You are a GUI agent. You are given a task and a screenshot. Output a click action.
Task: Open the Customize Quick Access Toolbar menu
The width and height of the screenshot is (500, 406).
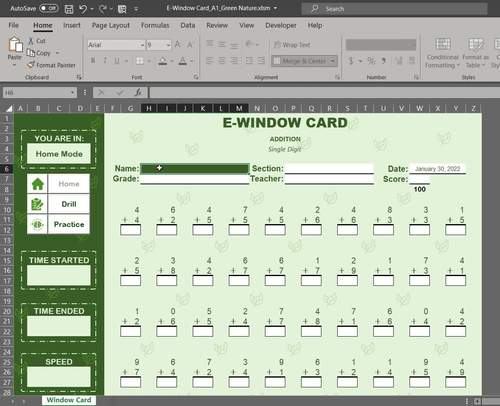(x=136, y=9)
